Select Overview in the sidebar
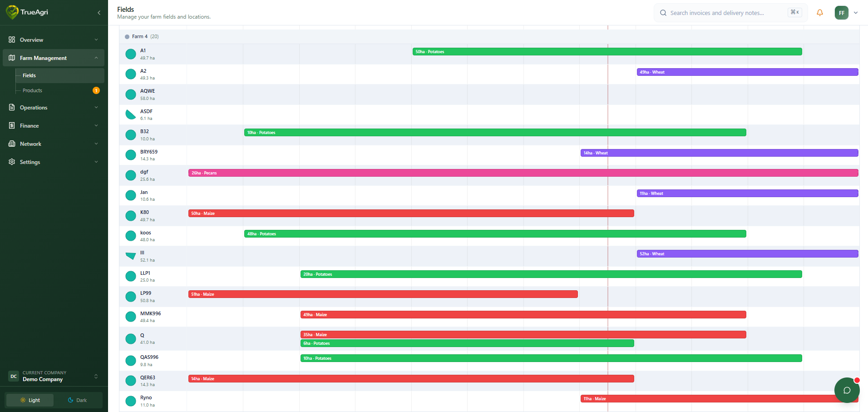Viewport: 868px width, 412px height. 54,40
